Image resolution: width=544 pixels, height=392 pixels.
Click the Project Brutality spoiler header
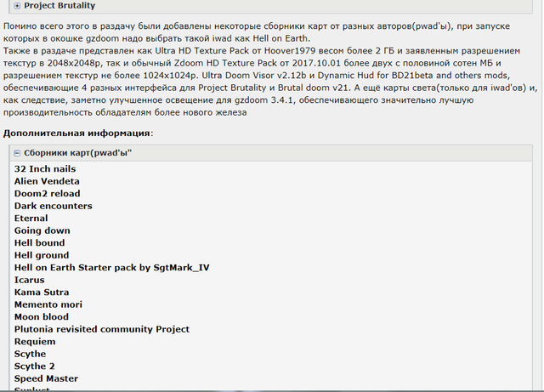(x=270, y=6)
